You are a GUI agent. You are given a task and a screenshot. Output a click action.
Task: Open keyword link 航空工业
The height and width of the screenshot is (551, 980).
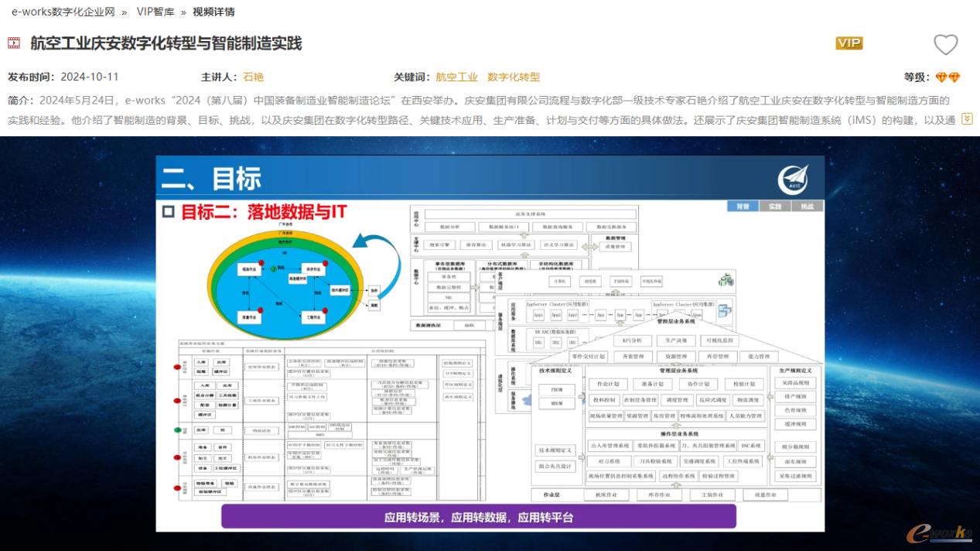(456, 77)
